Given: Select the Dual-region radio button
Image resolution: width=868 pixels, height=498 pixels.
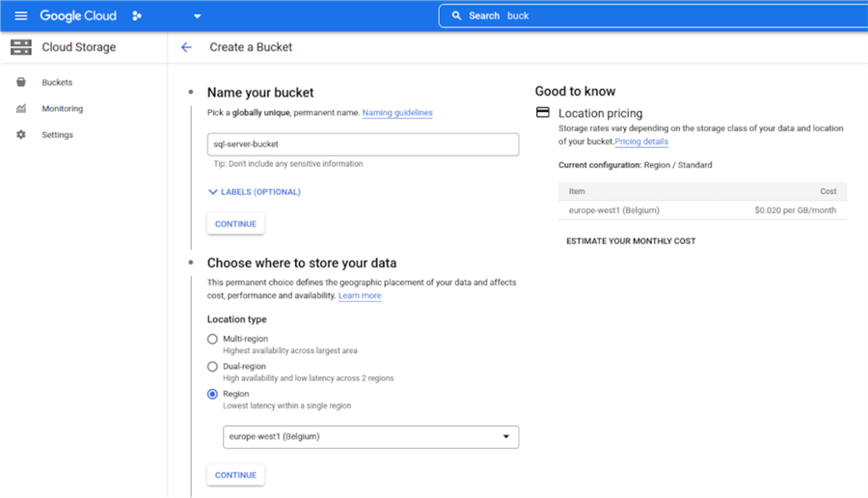Looking at the screenshot, I should click(212, 367).
